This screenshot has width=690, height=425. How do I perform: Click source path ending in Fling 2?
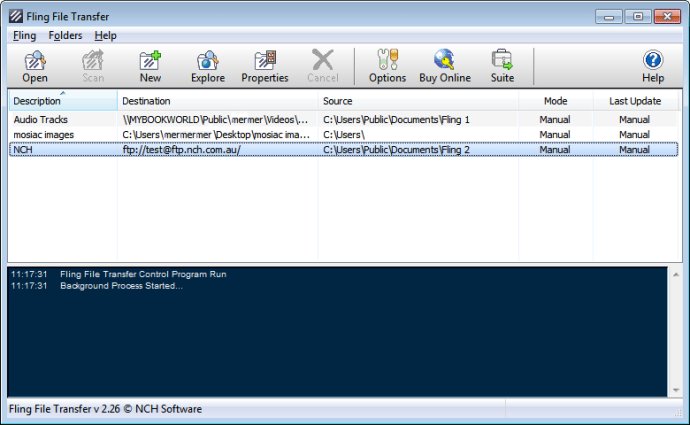pyautogui.click(x=396, y=150)
